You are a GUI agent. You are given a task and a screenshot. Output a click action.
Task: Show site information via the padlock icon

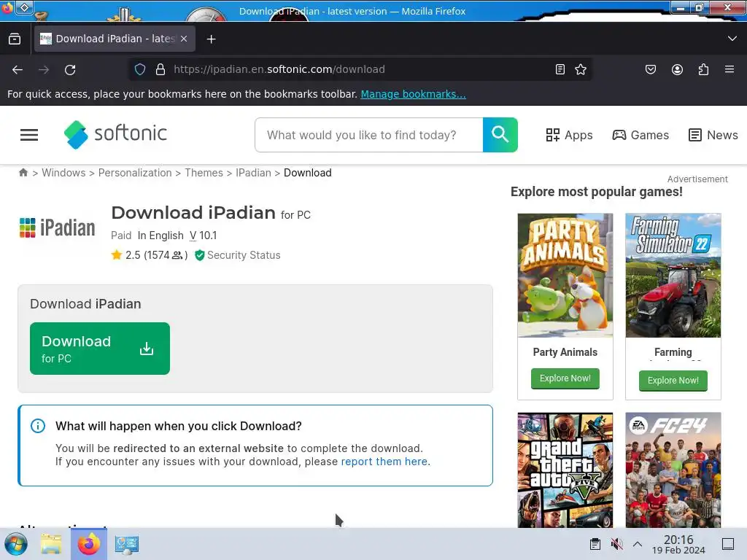point(160,69)
